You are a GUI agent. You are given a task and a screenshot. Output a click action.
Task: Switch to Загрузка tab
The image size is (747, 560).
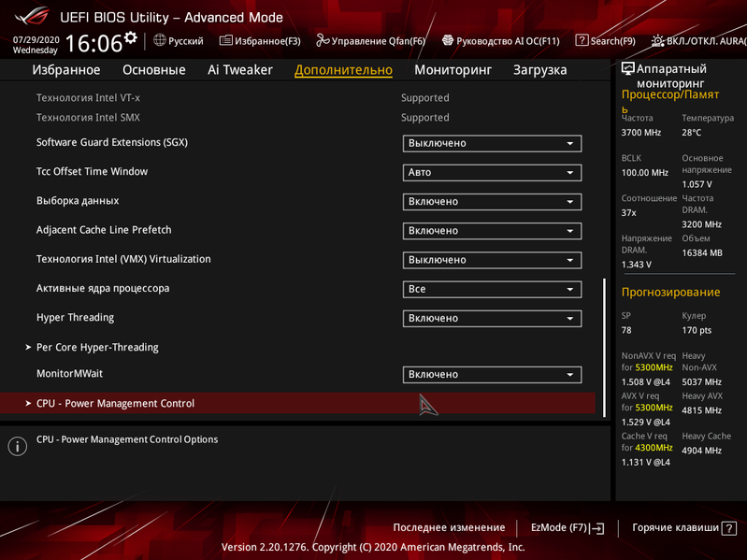click(539, 70)
